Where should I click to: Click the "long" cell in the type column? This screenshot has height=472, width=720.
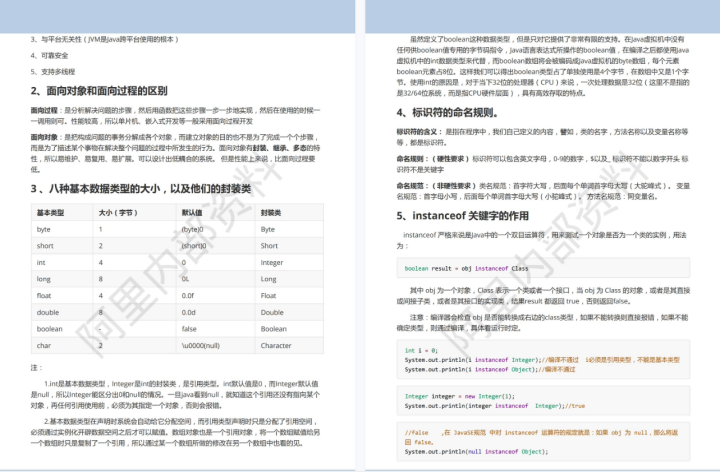coord(44,279)
